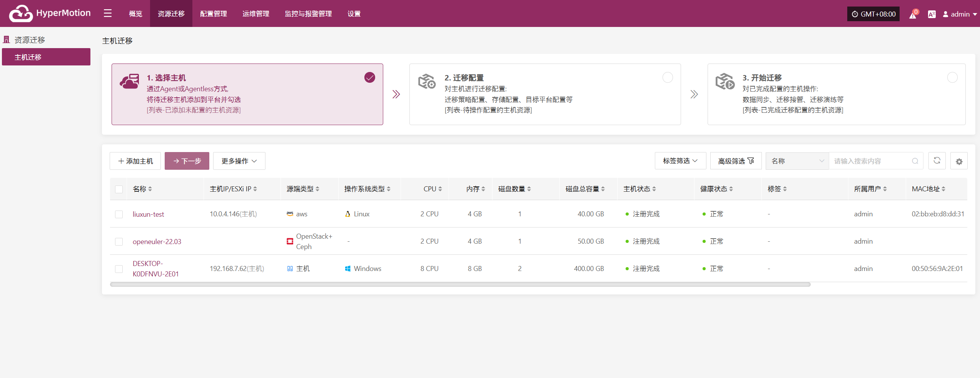This screenshot has width=980, height=378.
Task: Click the language translation icon
Action: (932, 14)
